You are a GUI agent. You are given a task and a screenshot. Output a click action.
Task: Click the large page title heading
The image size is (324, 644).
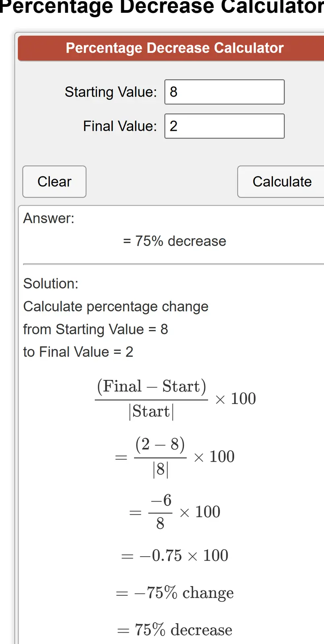pos(162,7)
